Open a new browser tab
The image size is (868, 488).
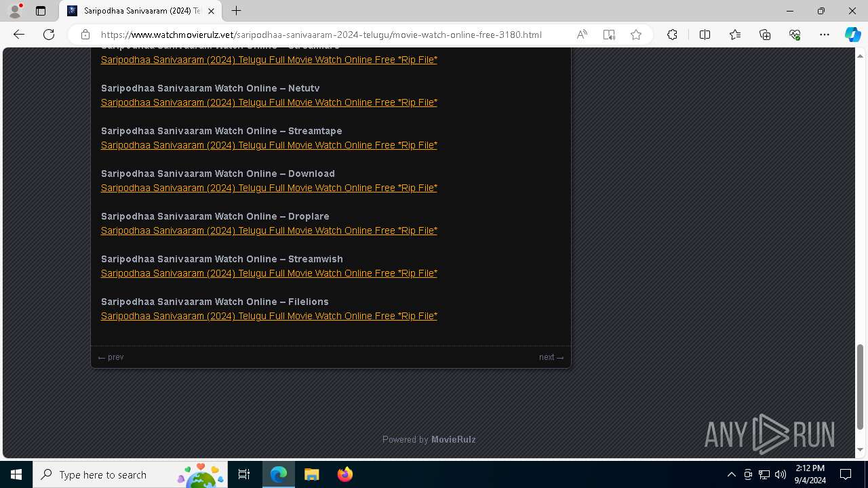236,11
